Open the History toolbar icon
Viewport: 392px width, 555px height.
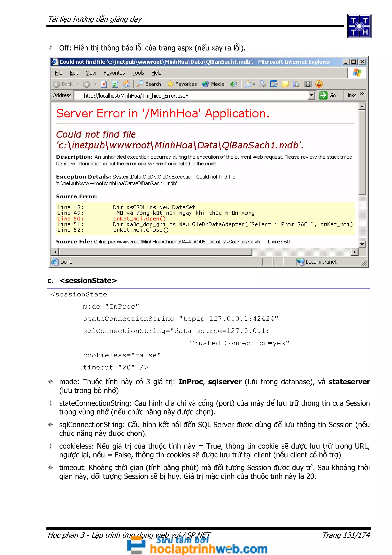click(x=234, y=84)
